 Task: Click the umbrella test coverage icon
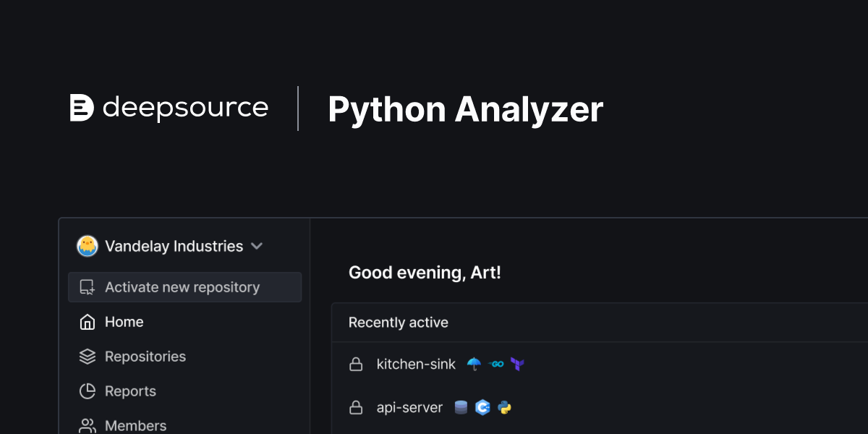474,364
